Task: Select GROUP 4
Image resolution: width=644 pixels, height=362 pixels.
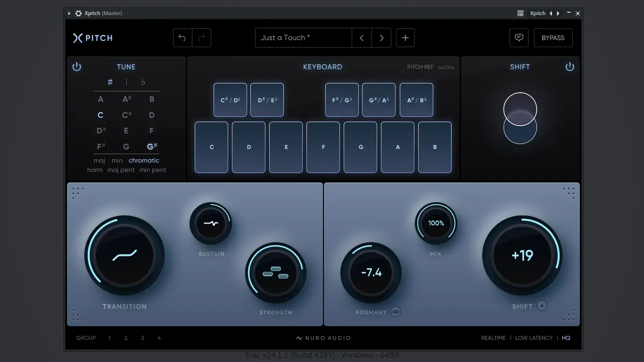Action: (159, 338)
